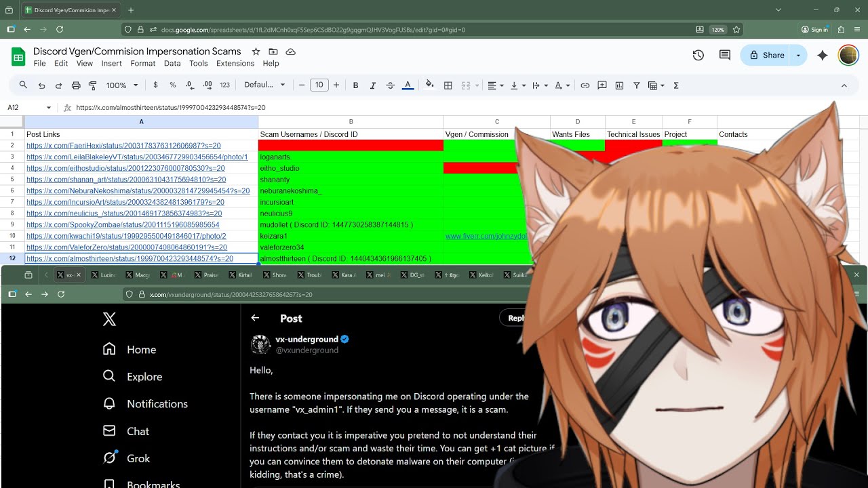Decrease decimal places
Screen dimensions: 868x488
pos(190,85)
